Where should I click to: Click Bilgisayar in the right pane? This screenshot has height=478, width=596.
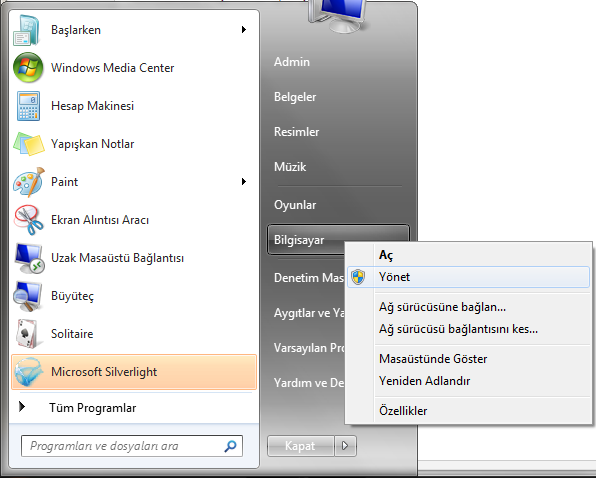tap(306, 240)
